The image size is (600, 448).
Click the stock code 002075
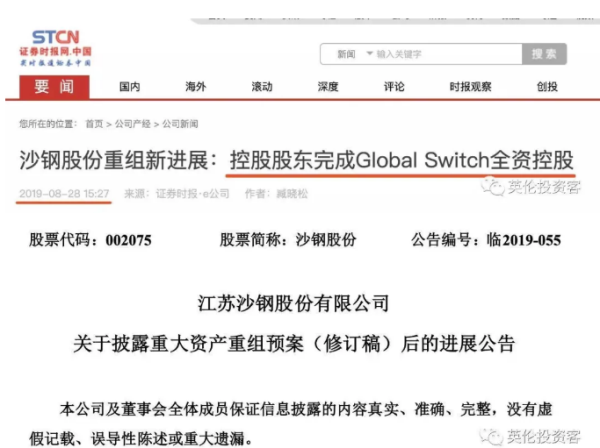click(x=129, y=240)
